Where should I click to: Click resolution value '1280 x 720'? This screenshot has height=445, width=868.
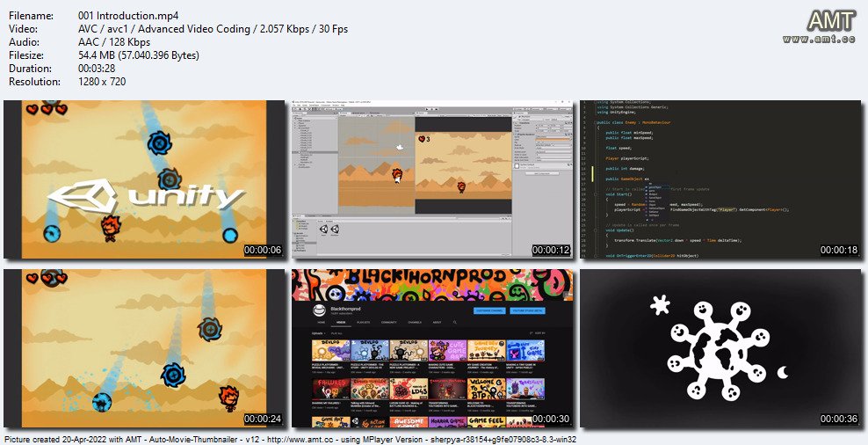tap(103, 82)
